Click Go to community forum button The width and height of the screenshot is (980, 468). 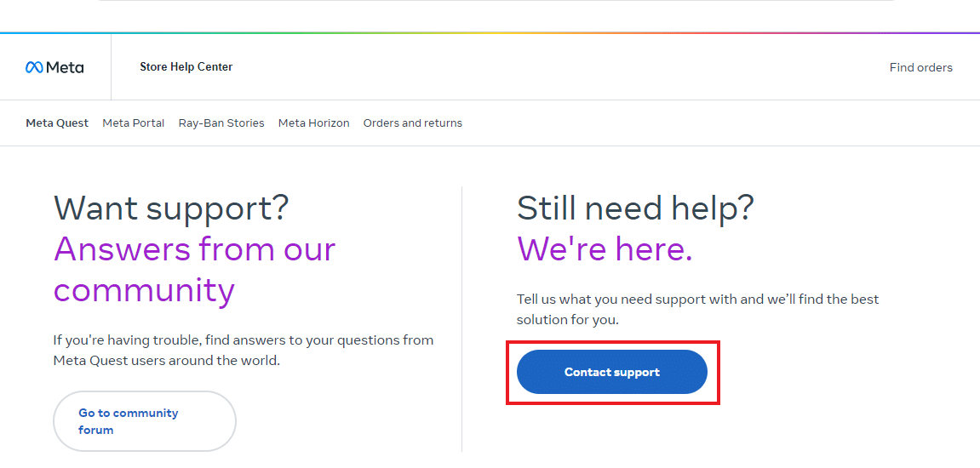click(144, 421)
